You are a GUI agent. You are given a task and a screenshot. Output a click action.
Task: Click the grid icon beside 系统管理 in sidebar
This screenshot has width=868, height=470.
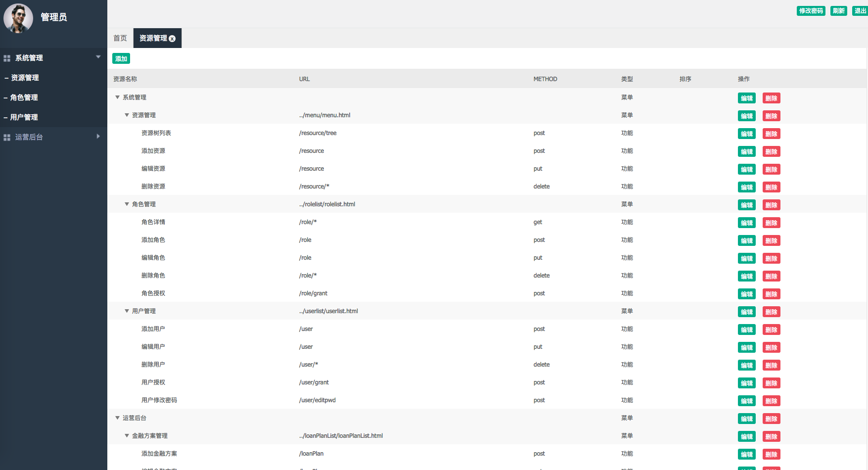coord(7,58)
